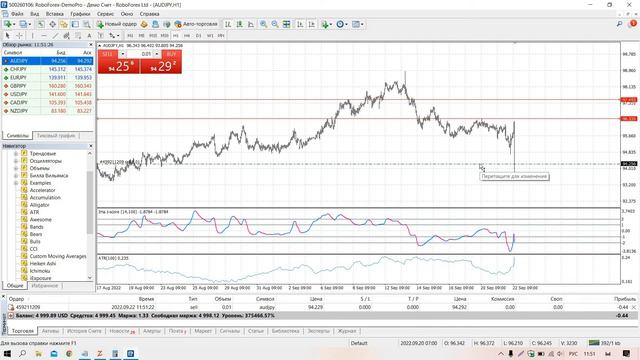Open the Вид menu
This screenshot has height=360, width=640.
[35, 14]
